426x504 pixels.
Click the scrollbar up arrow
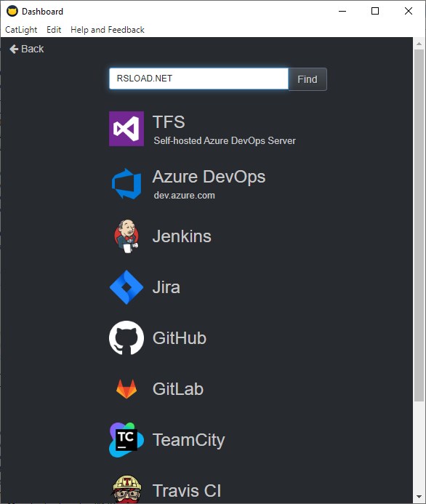pos(419,44)
